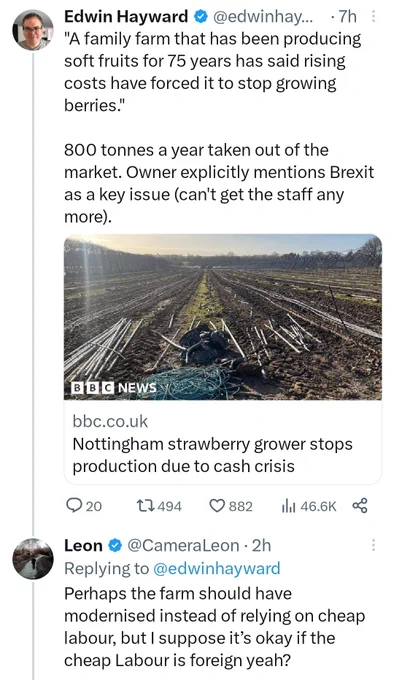This screenshot has width=394, height=680.
Task: Retweet the post showing 494 reposts
Action: coord(159,506)
